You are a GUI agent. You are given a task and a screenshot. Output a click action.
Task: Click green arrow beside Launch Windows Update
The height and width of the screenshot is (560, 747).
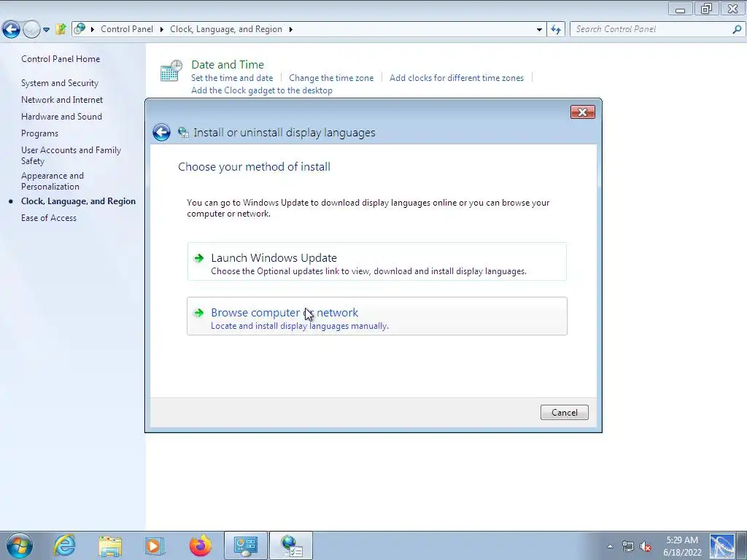(x=198, y=258)
